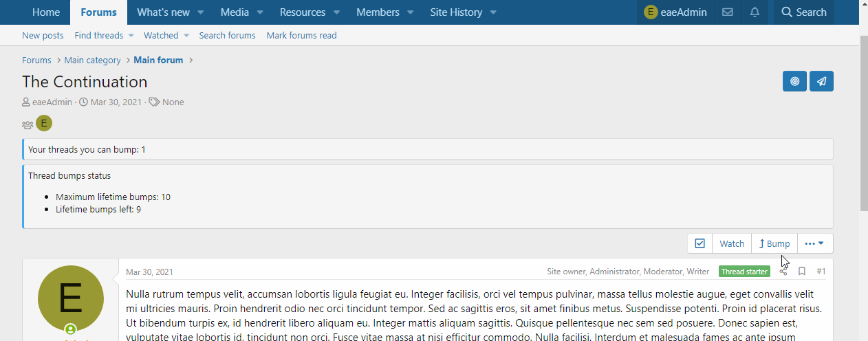Bookmark post #1 with bookmark icon
868x341 pixels.
802,272
